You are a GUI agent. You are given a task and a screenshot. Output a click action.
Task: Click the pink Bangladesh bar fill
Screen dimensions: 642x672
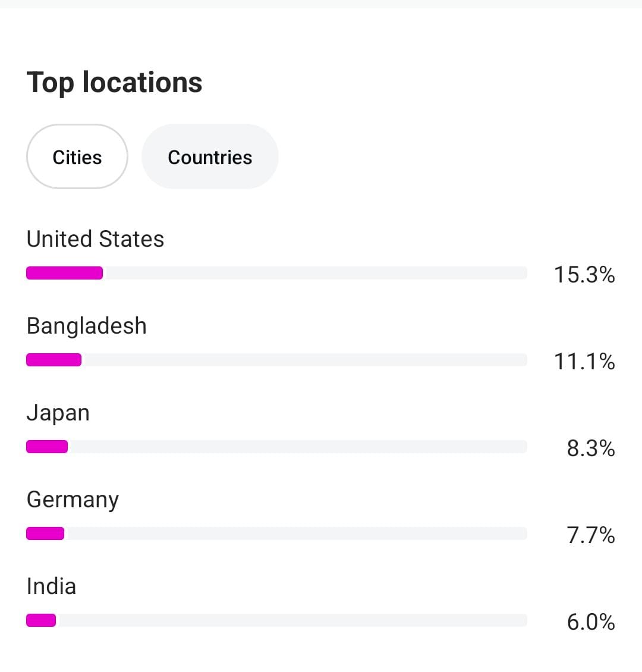[x=53, y=360]
